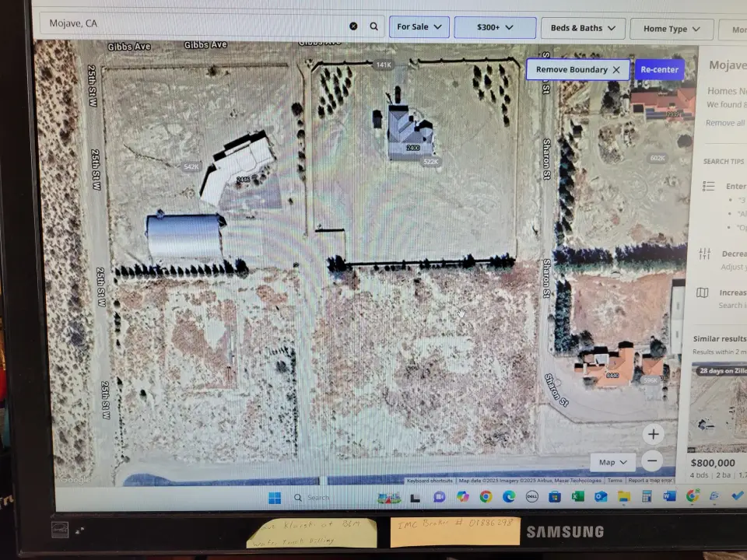Open Google Chrome from the taskbar
The width and height of the screenshot is (747, 560).
pyautogui.click(x=486, y=496)
